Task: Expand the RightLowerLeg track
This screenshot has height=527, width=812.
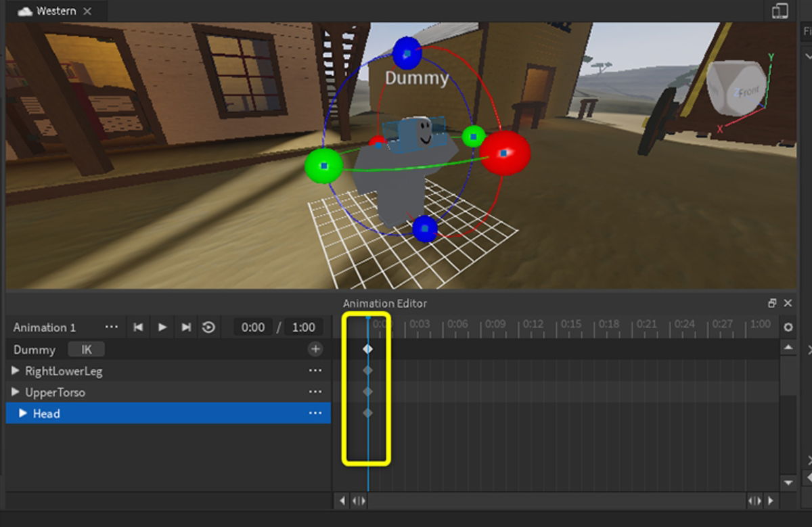Action: (15, 371)
